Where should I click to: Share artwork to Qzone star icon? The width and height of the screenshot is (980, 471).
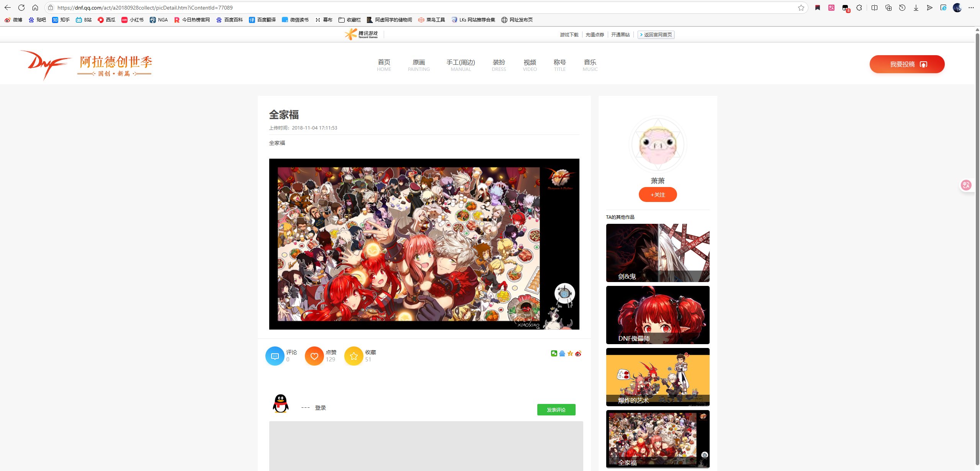click(570, 353)
